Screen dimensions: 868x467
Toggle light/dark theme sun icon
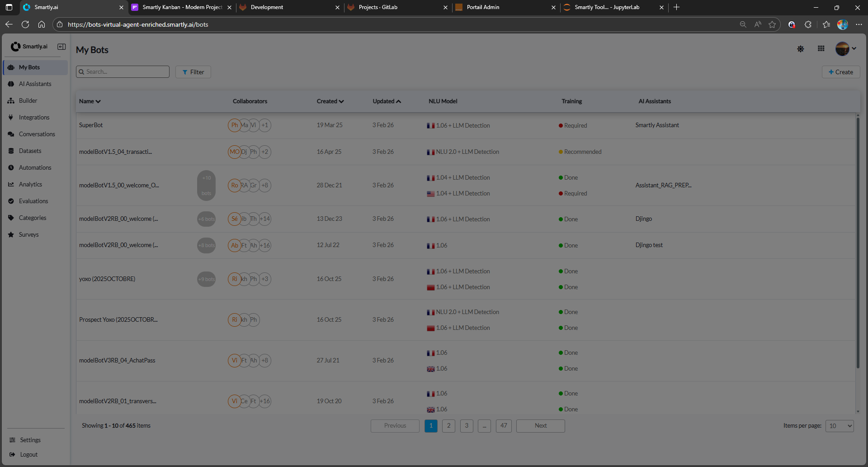(x=801, y=49)
